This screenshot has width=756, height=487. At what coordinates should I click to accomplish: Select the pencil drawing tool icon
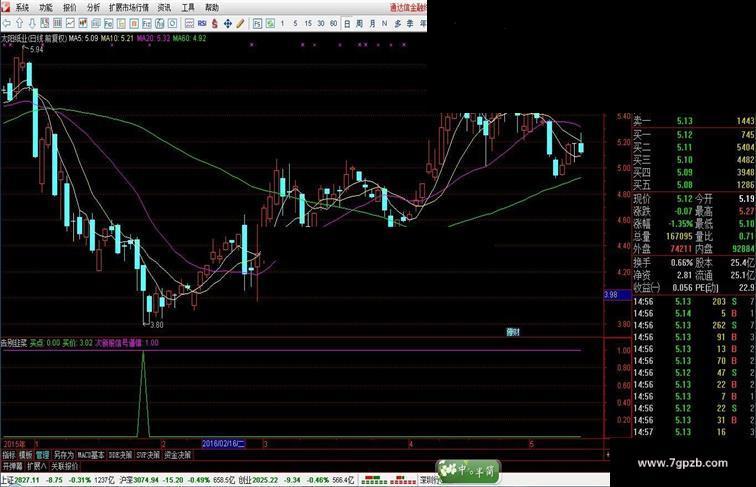[240, 23]
